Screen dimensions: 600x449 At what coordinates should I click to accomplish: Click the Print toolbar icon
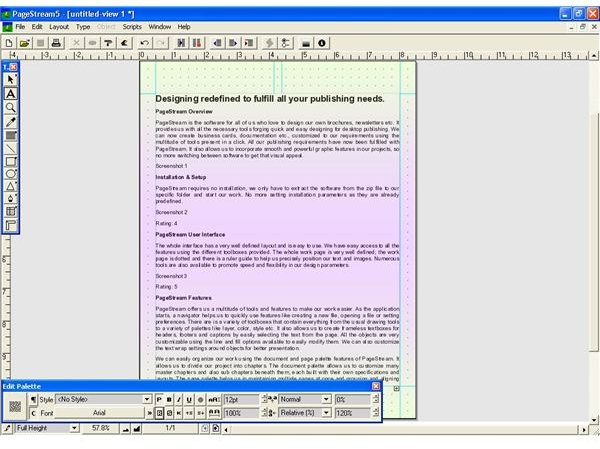(x=56, y=43)
